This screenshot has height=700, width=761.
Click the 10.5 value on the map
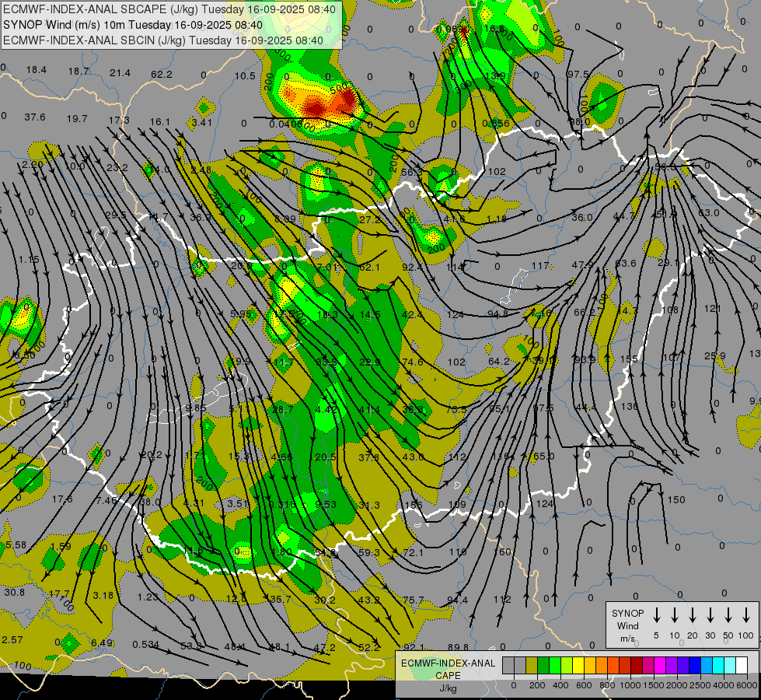pos(245,75)
